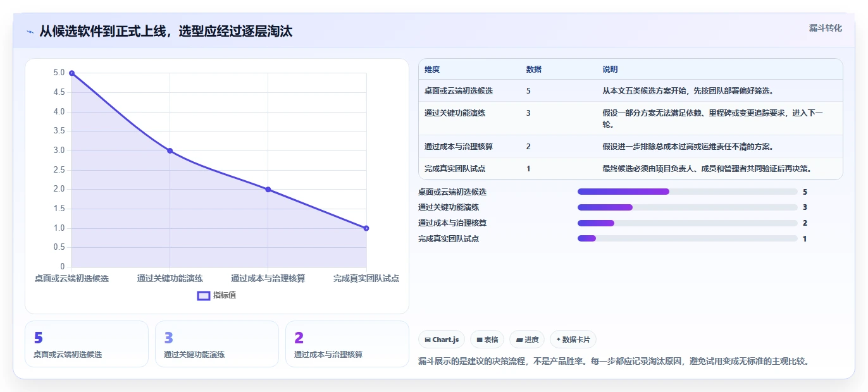Viewport: 868px width, 392px height.
Task: Open the data card showing 5
Action: coord(87,344)
